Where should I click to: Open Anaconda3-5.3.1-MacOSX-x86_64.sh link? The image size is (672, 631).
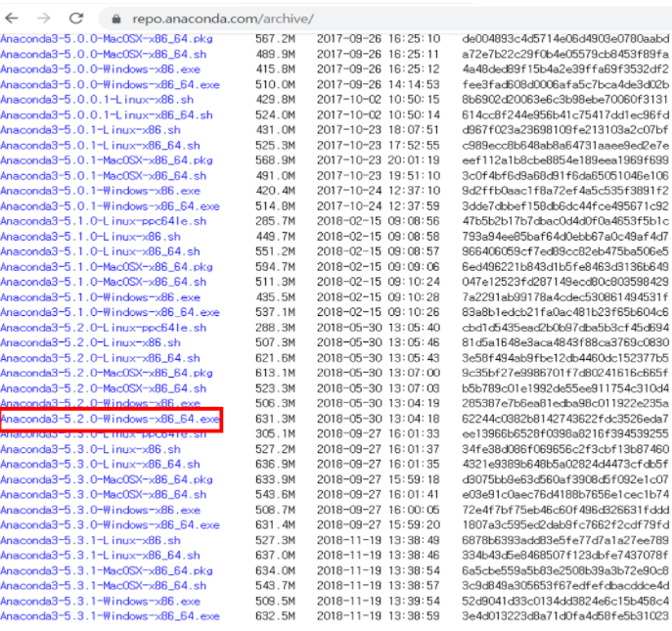(x=104, y=586)
